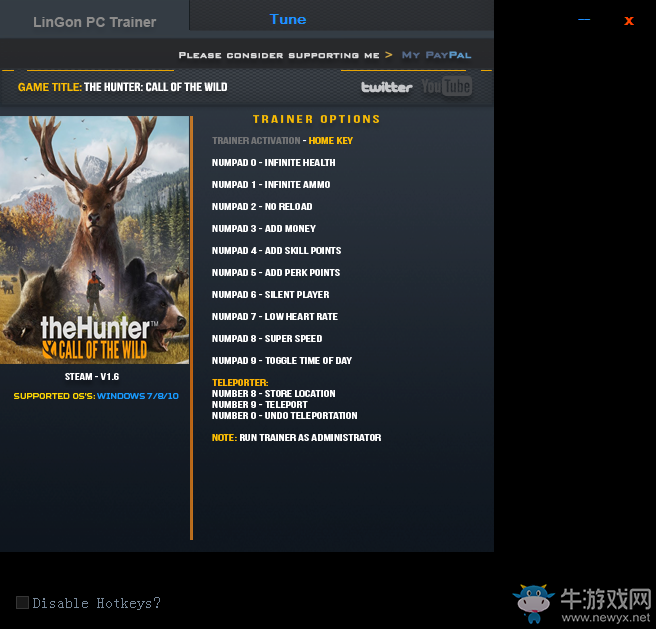
Task: Click 'Please consider supporting me' text
Action: click(279, 55)
